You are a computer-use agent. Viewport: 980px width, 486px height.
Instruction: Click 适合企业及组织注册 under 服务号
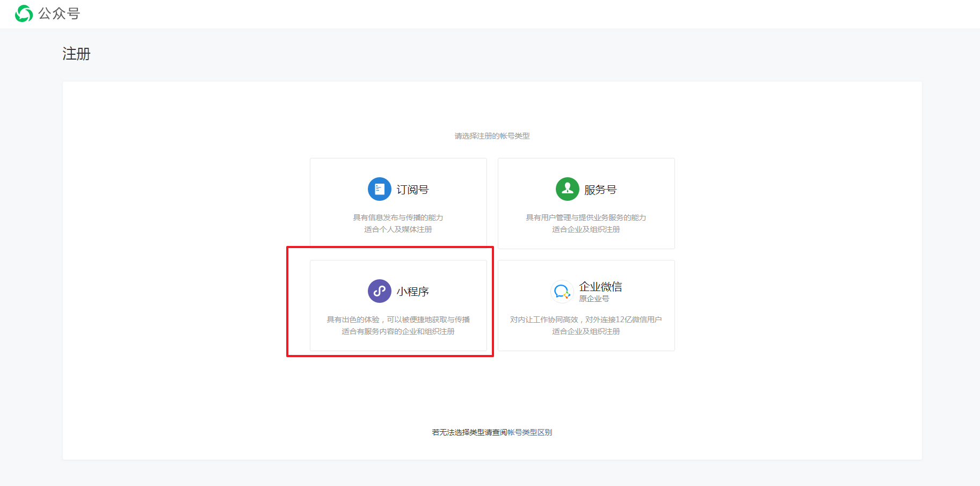tap(586, 229)
